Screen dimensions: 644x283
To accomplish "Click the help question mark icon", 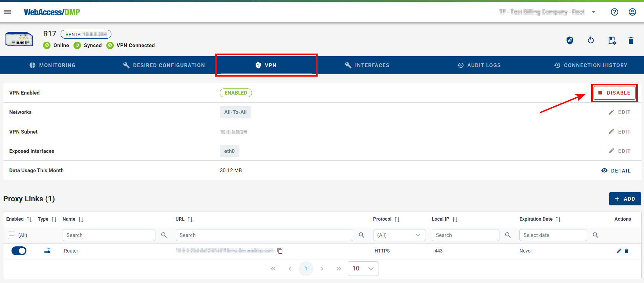I will (x=614, y=12).
